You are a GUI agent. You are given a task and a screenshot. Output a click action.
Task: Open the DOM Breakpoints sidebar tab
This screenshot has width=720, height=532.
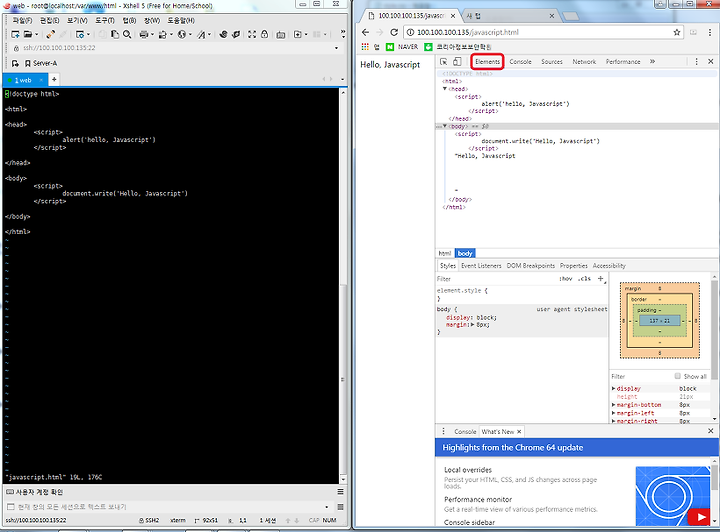530,266
